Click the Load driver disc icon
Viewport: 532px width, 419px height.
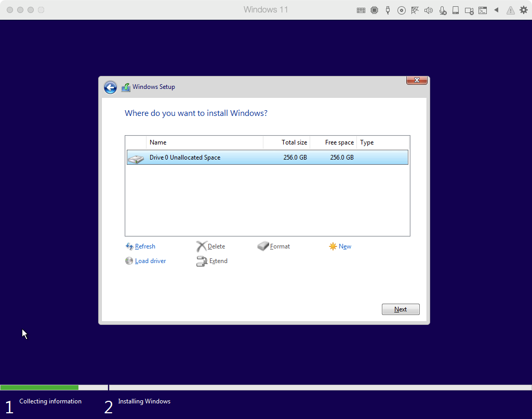tap(129, 261)
